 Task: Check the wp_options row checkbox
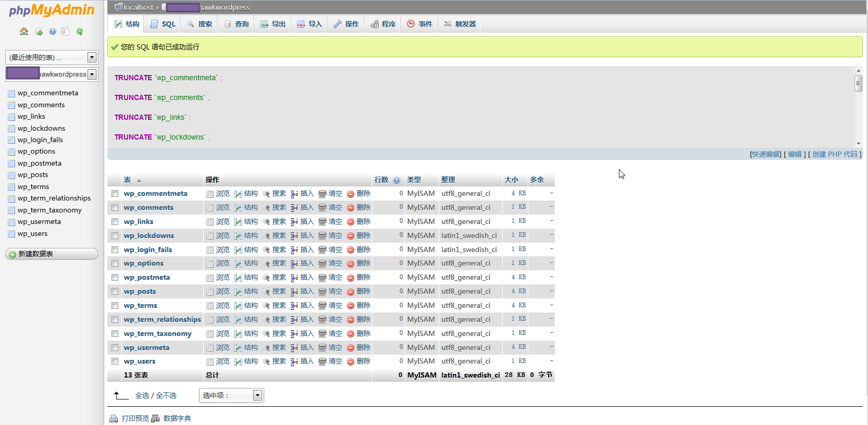pos(115,264)
